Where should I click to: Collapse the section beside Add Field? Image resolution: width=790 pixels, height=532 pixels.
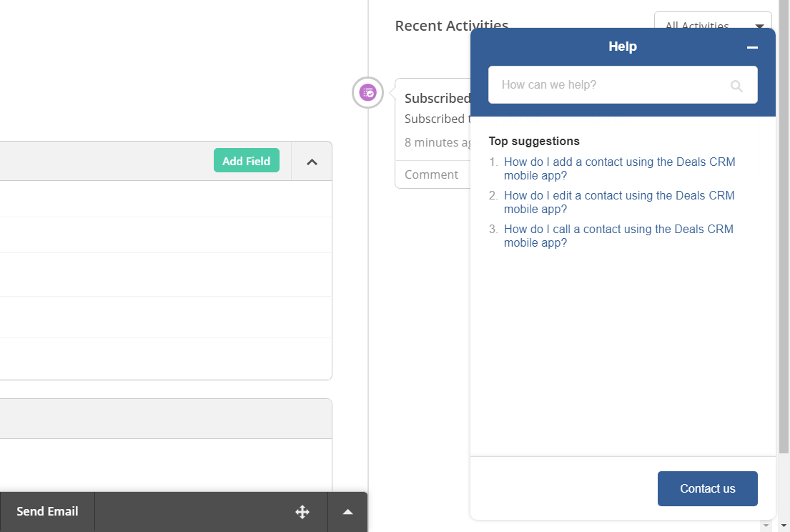tap(312, 162)
